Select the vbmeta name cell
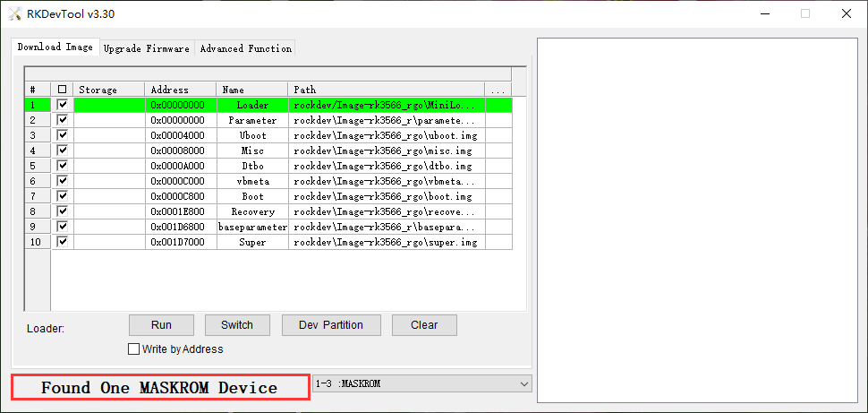 tap(252, 181)
